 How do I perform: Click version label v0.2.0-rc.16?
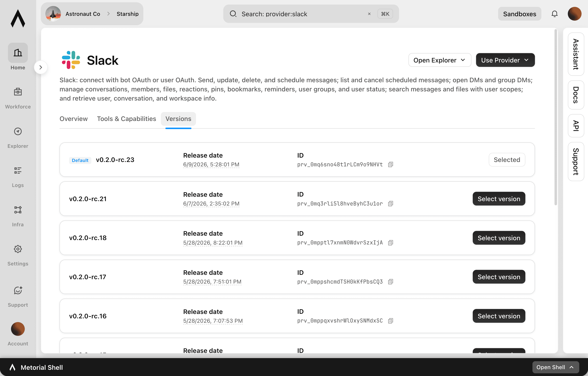coord(88,316)
